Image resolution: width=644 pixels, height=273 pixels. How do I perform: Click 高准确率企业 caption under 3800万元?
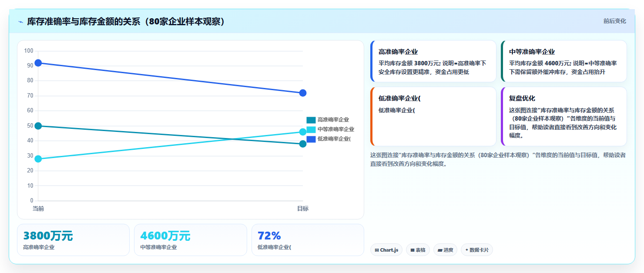tap(39, 247)
